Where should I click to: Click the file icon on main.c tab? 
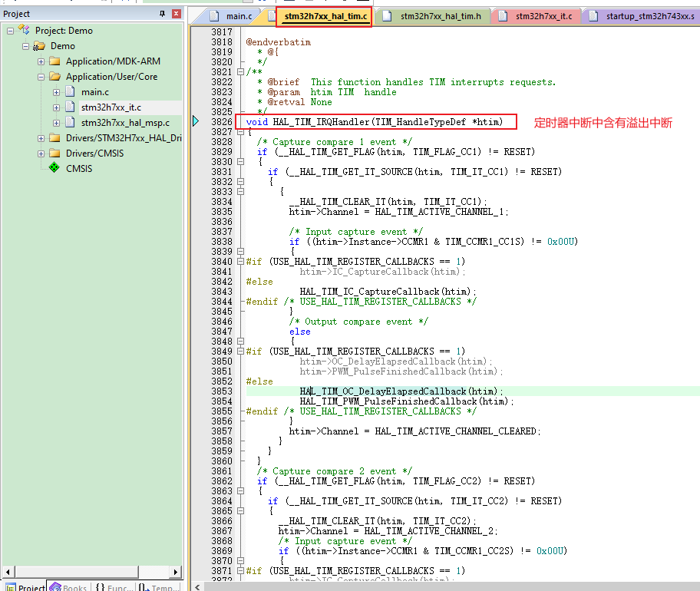(x=215, y=16)
